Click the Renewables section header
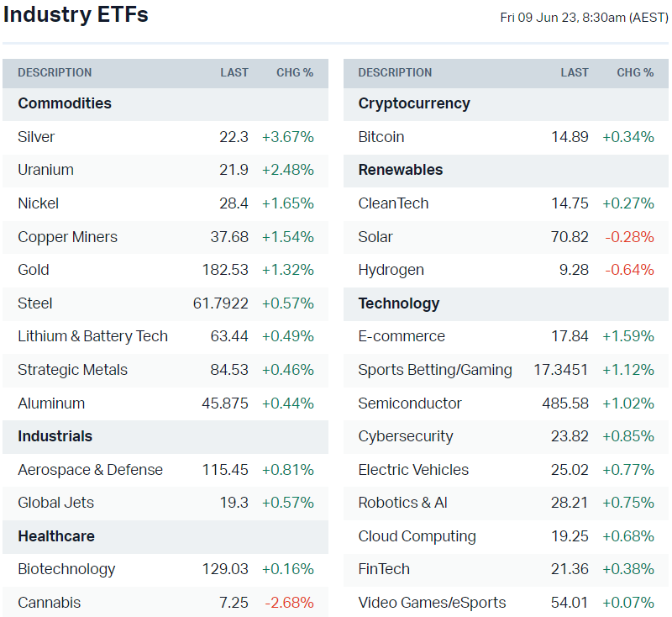The image size is (672, 617). point(400,170)
